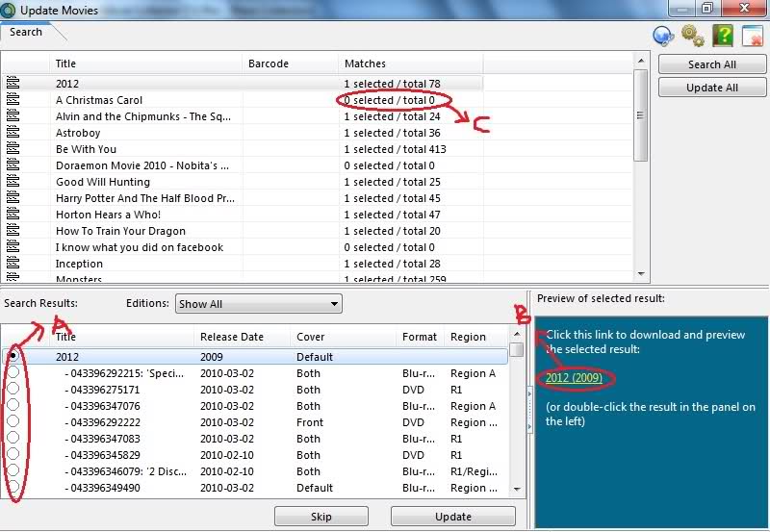The height and width of the screenshot is (532, 770).
Task: Select the radio button for 043396292222 edition
Action: [13, 421]
